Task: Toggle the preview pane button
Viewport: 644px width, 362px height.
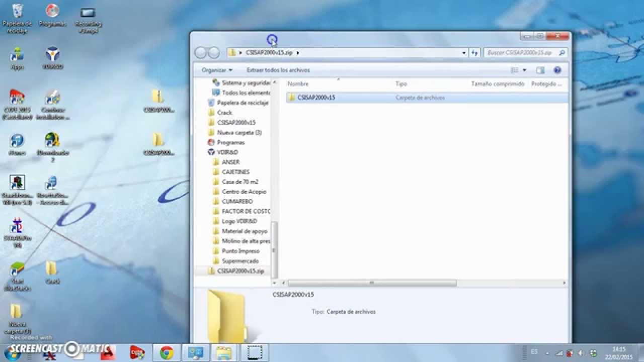Action: (540, 70)
